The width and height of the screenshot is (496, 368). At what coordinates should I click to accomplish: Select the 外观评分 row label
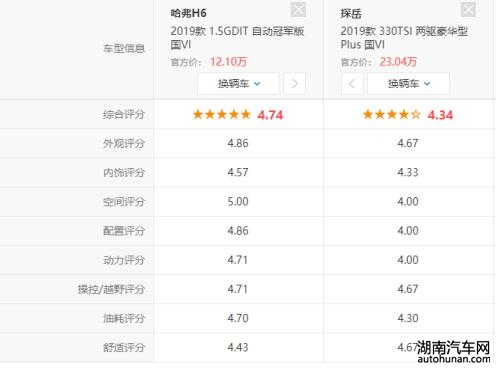click(124, 144)
